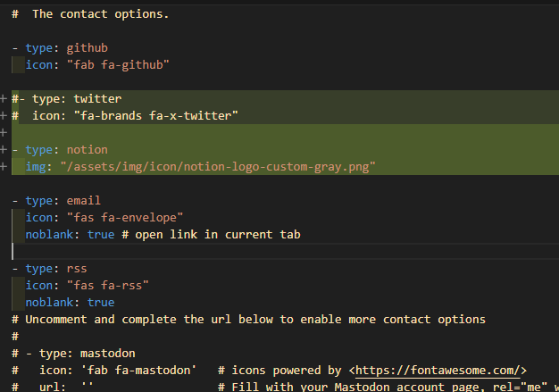Open the fontawesome.com link in the comment
The image size is (559, 392).
[x=438, y=371]
